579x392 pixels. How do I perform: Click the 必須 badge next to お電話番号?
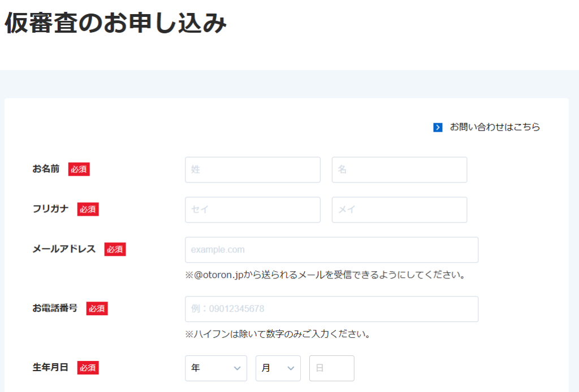point(97,308)
